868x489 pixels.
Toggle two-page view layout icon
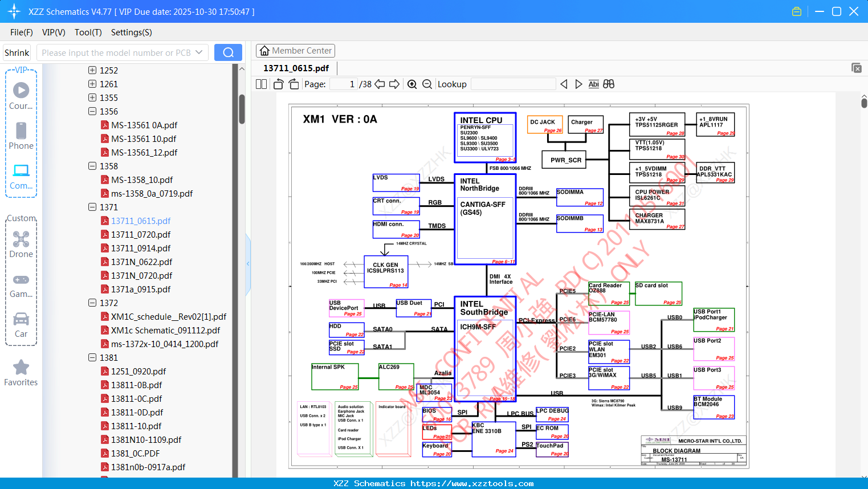[262, 84]
